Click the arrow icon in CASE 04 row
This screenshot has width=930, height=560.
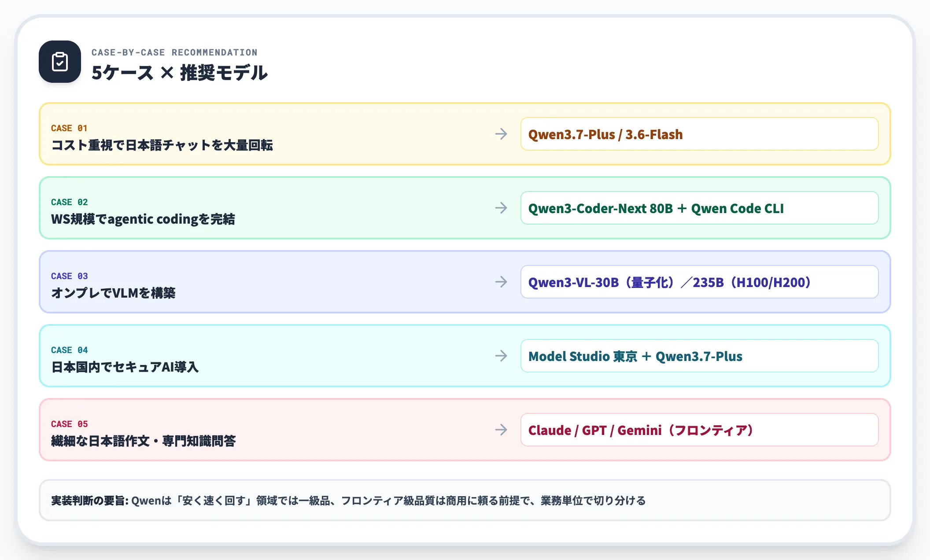click(x=501, y=356)
